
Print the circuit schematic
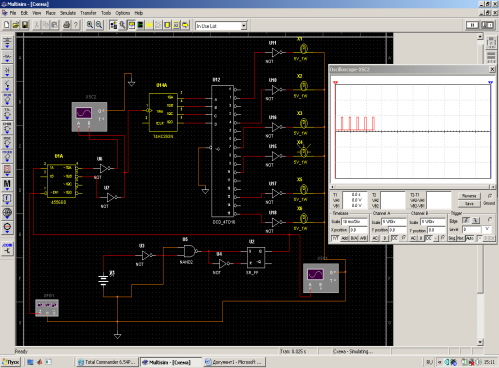pos(67,25)
